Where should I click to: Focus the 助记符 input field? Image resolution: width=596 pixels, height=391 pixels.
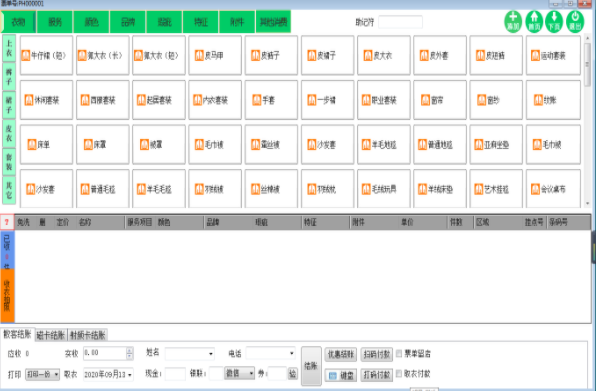pyautogui.click(x=400, y=22)
